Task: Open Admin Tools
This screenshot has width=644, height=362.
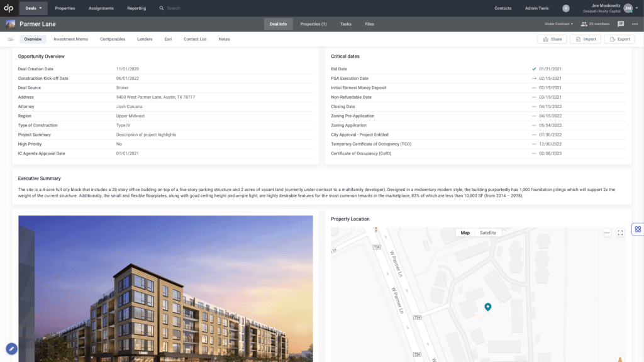Action: [x=536, y=8]
